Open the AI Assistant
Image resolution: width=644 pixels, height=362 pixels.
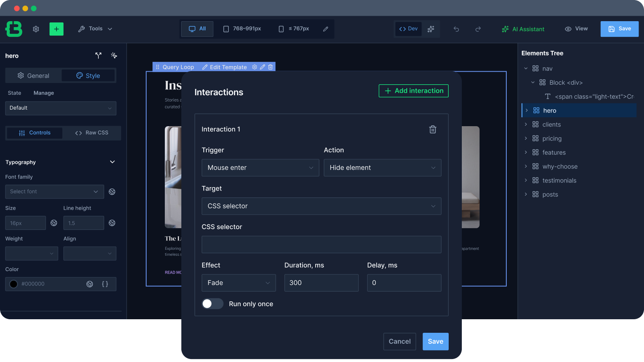tap(523, 29)
